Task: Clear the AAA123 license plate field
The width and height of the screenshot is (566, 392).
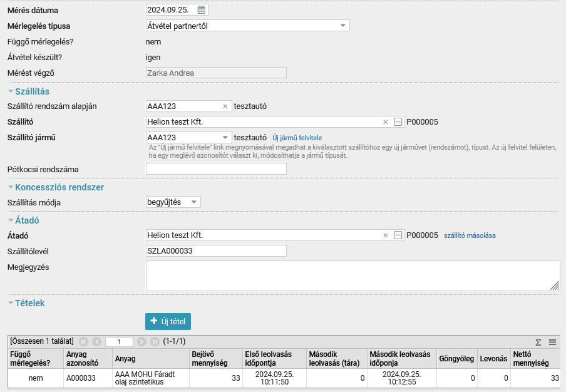Action: (225, 106)
